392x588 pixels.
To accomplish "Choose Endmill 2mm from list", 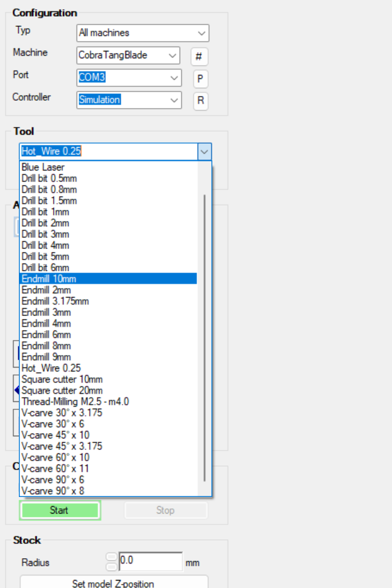I will click(x=108, y=290).
